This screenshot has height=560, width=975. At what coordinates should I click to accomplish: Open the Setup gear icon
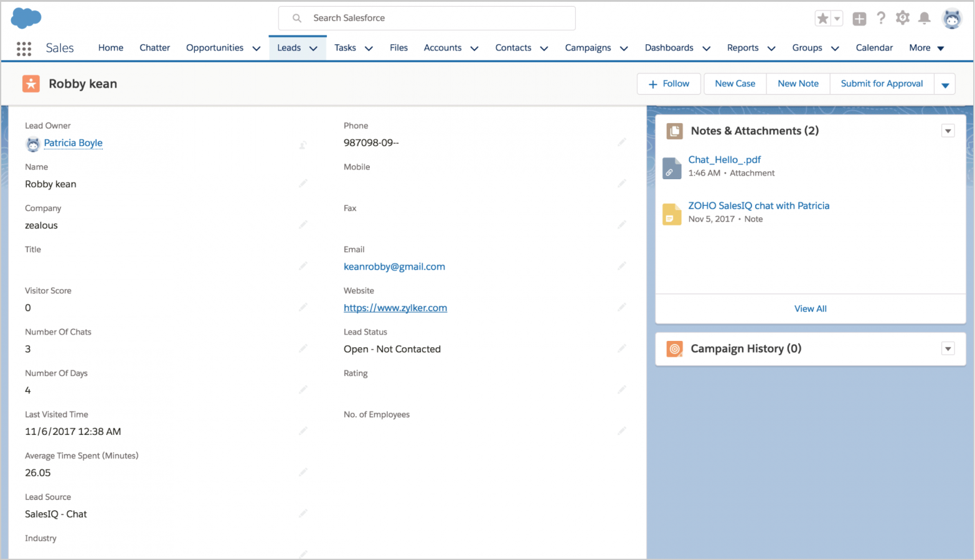(902, 18)
